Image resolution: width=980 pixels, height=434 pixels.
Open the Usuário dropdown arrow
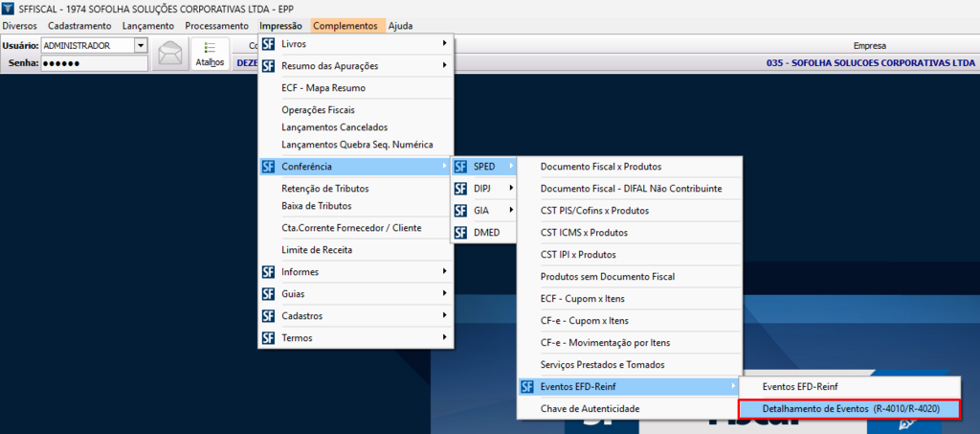click(141, 45)
